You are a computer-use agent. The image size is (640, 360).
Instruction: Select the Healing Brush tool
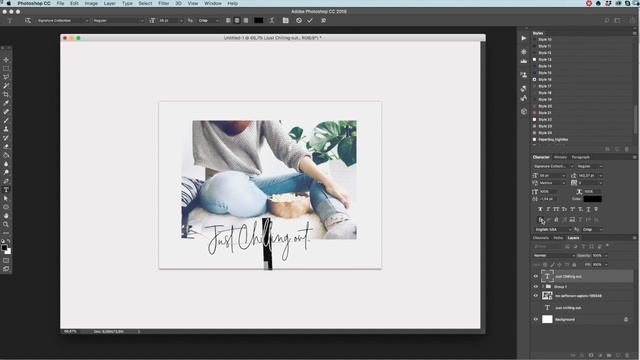[x=6, y=111]
